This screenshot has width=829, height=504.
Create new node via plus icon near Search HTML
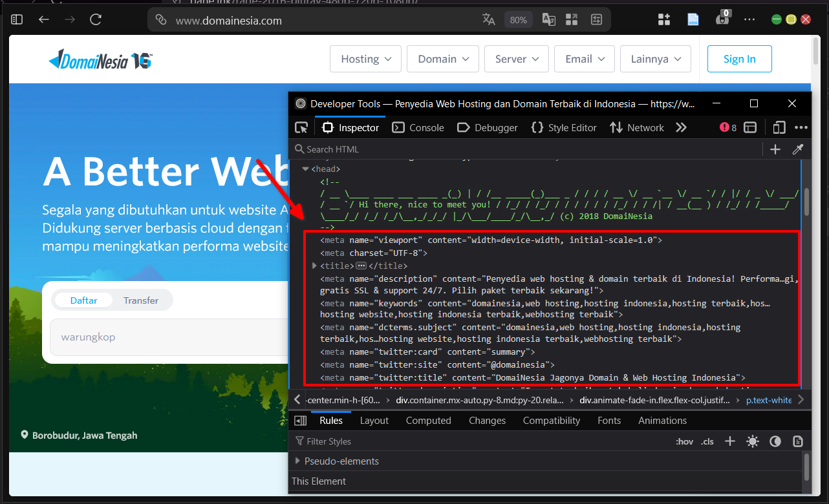click(775, 149)
